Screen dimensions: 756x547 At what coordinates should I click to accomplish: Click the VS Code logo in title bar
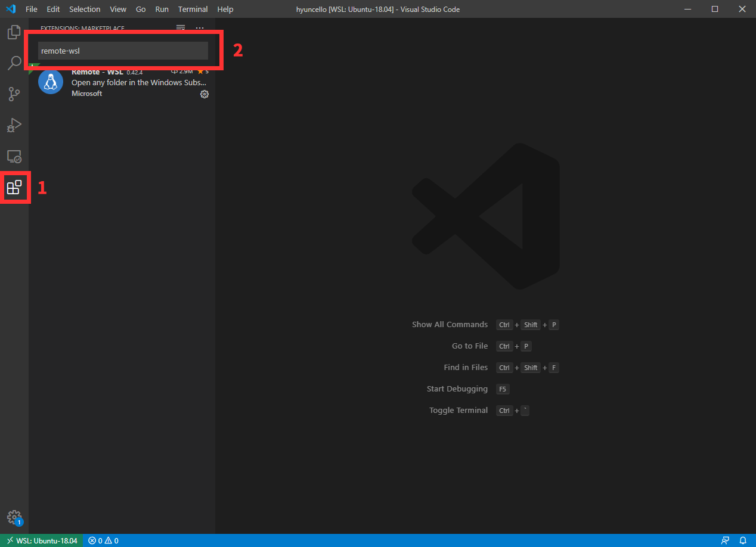[10, 9]
